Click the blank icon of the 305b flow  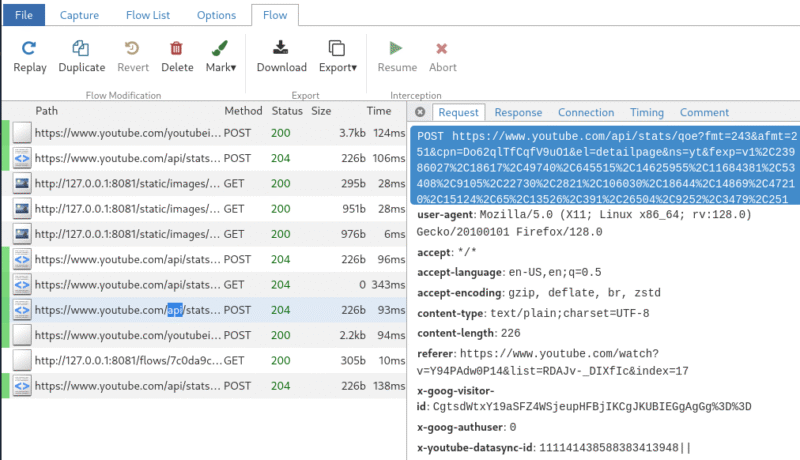coord(22,360)
